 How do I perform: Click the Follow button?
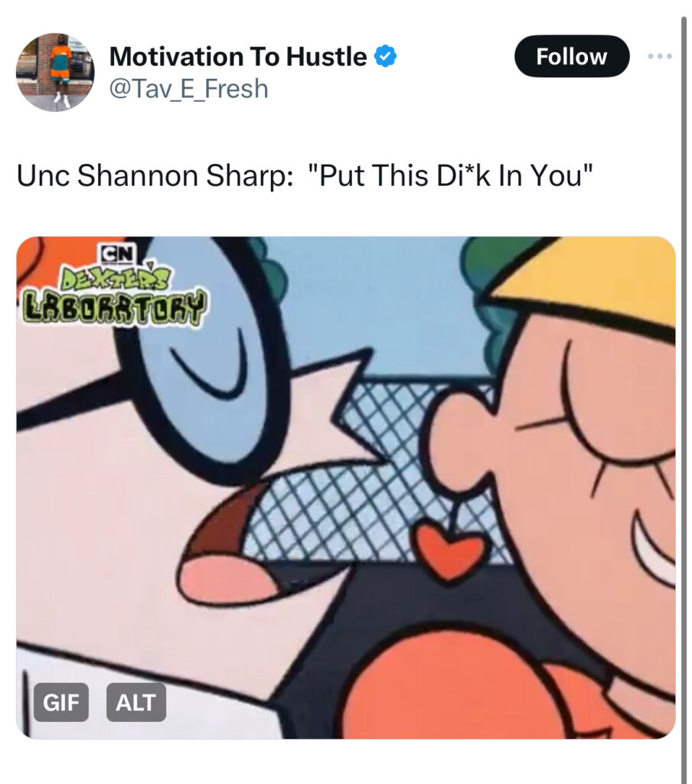pos(572,56)
